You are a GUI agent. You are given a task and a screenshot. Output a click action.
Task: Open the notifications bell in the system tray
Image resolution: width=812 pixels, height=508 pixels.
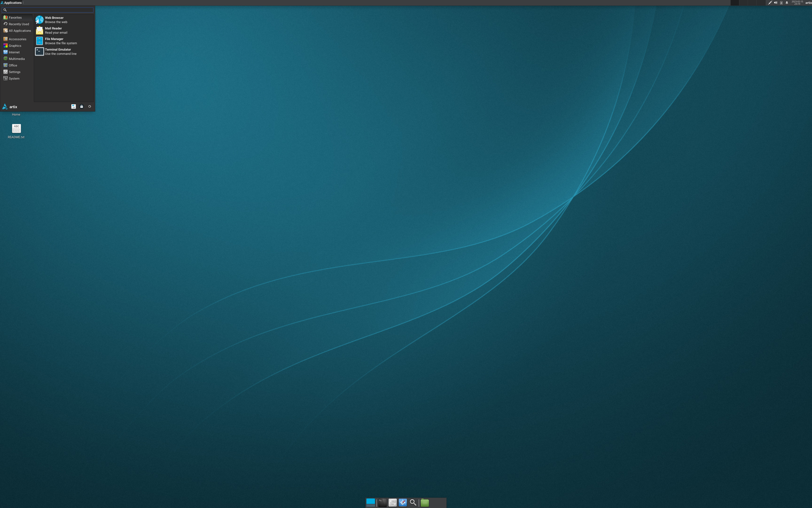(x=787, y=3)
